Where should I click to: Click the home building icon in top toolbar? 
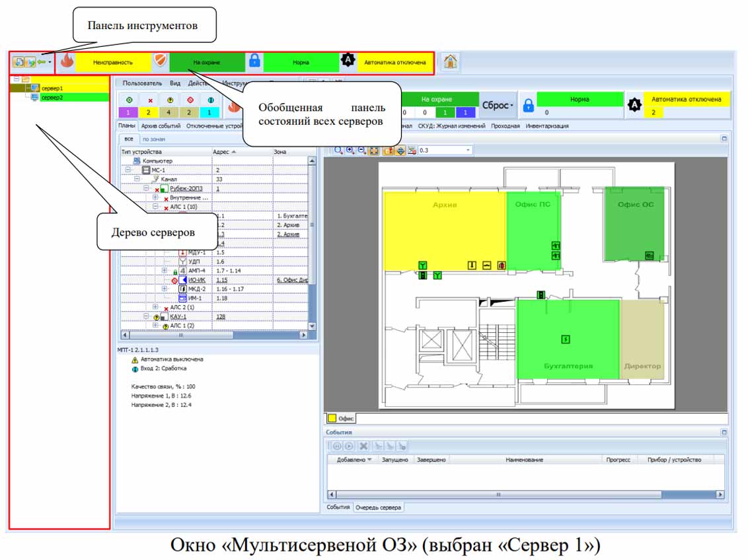[450, 62]
